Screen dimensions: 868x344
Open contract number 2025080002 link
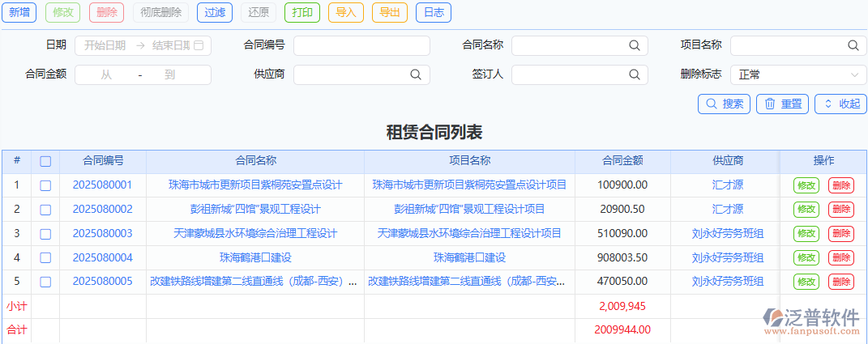102,210
